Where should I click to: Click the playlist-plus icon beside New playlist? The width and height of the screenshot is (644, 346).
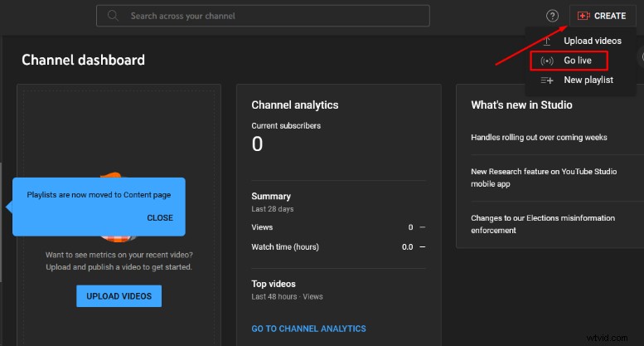(x=546, y=80)
